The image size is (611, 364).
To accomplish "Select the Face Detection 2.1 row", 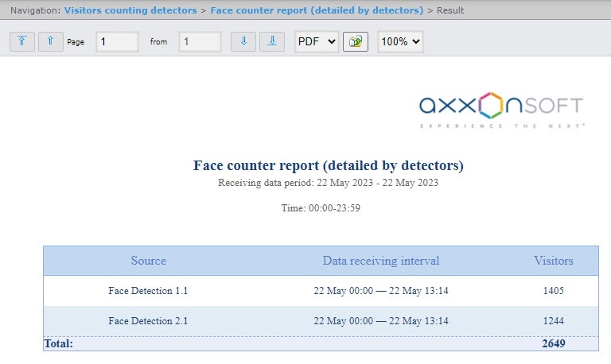I will pyautogui.click(x=148, y=321).
